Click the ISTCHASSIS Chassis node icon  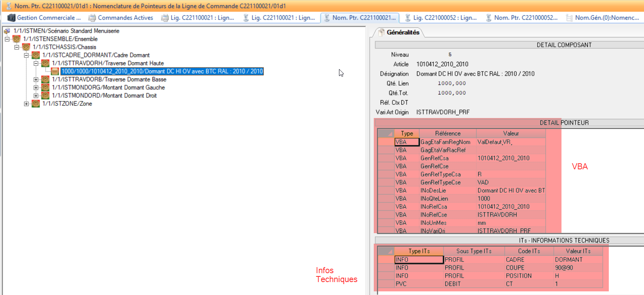pyautogui.click(x=26, y=47)
